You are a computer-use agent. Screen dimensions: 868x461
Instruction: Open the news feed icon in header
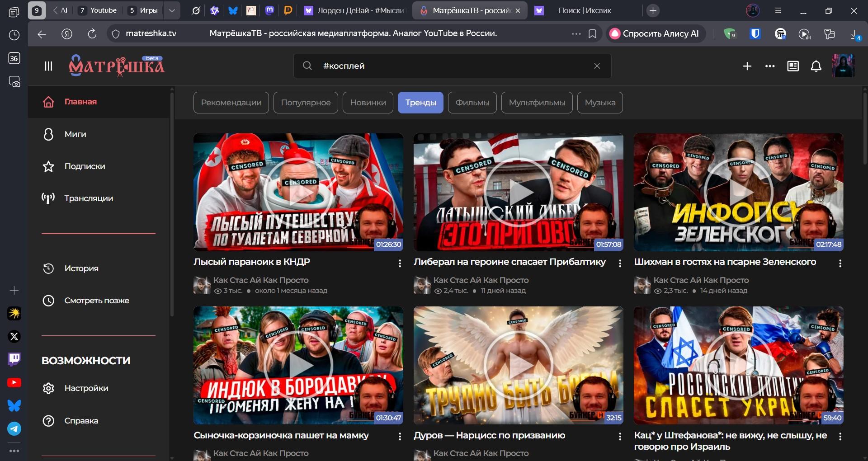click(793, 66)
